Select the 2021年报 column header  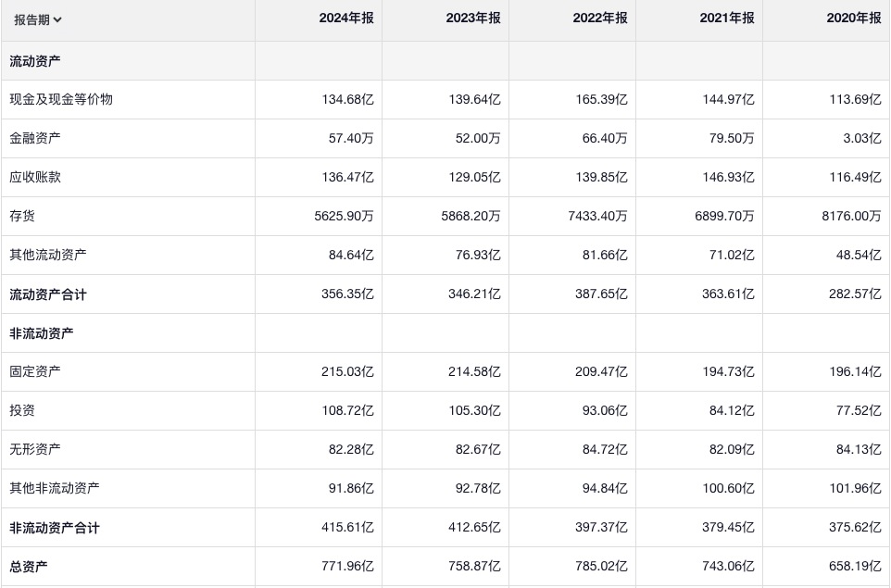click(x=727, y=19)
